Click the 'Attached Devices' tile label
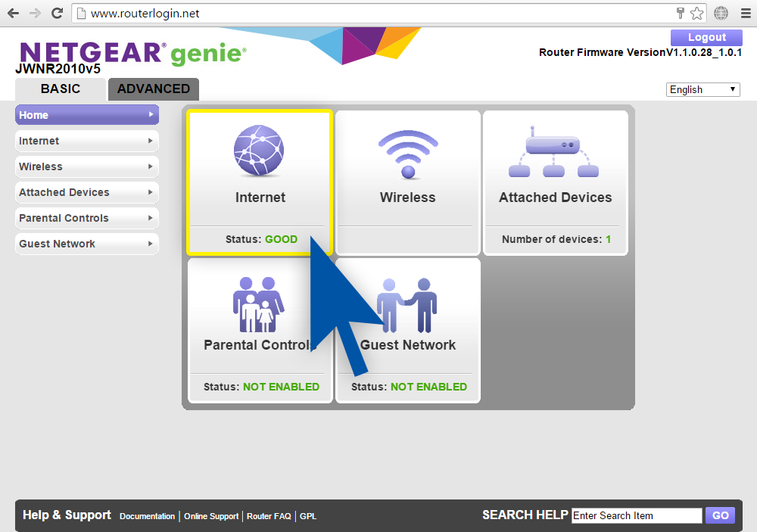The image size is (757, 532). click(x=555, y=197)
